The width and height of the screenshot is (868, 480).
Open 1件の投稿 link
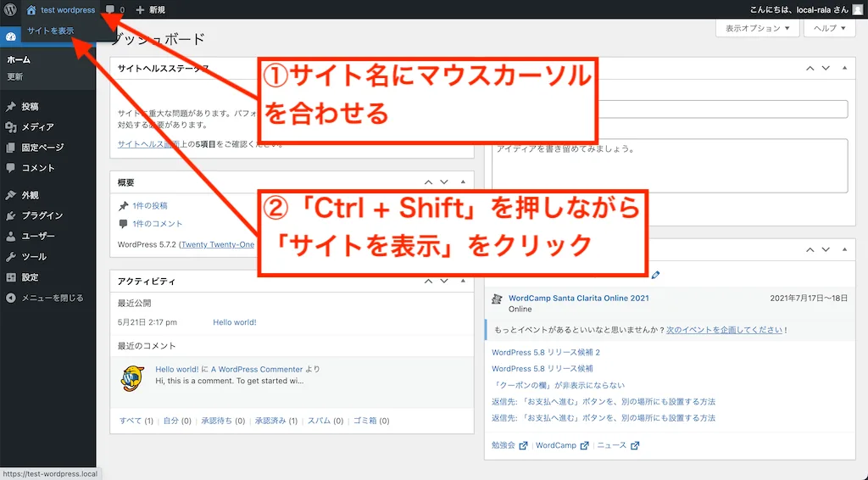(x=150, y=205)
